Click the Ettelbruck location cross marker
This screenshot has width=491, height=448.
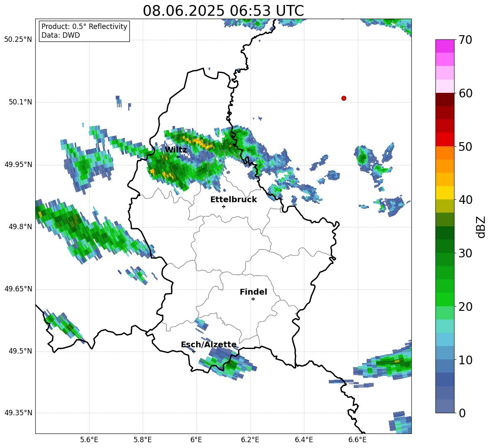click(x=224, y=206)
